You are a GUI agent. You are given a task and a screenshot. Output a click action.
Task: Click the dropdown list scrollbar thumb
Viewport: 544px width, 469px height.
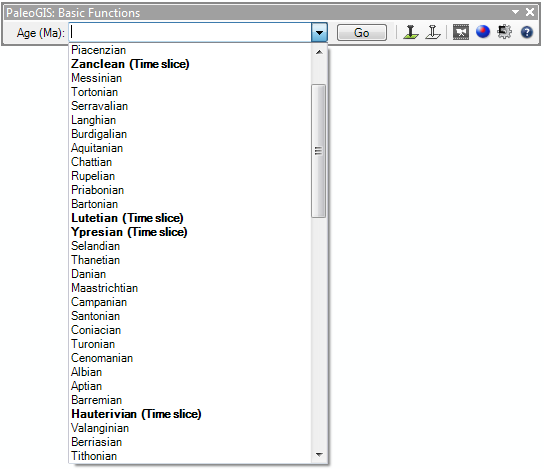point(318,151)
